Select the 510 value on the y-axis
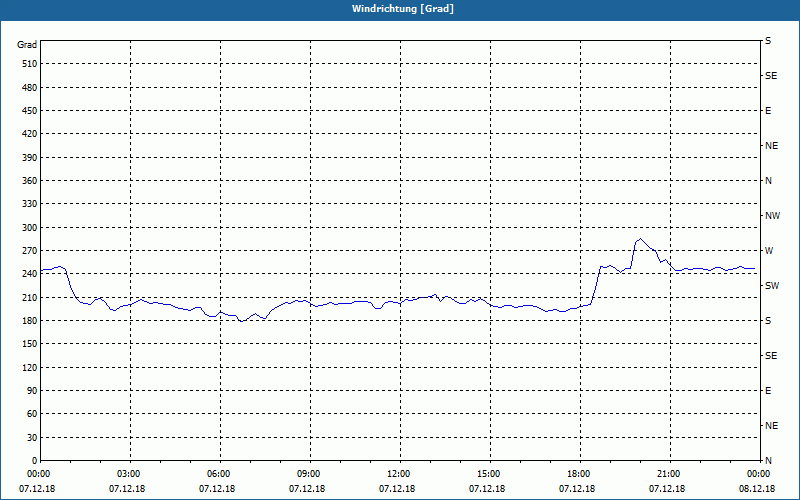The width and height of the screenshot is (800, 500). [x=30, y=64]
